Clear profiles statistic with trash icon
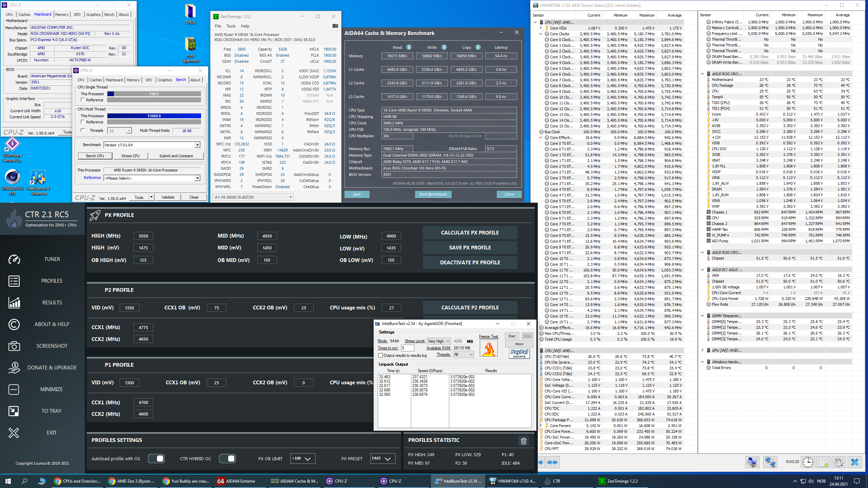 pos(524,441)
